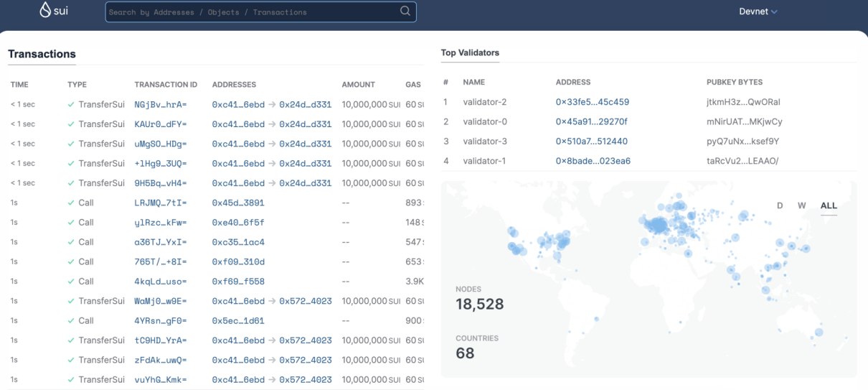Open validator-2 address 0x33fe5...45c459
Image resolution: width=868 pixels, height=390 pixels.
click(x=592, y=102)
